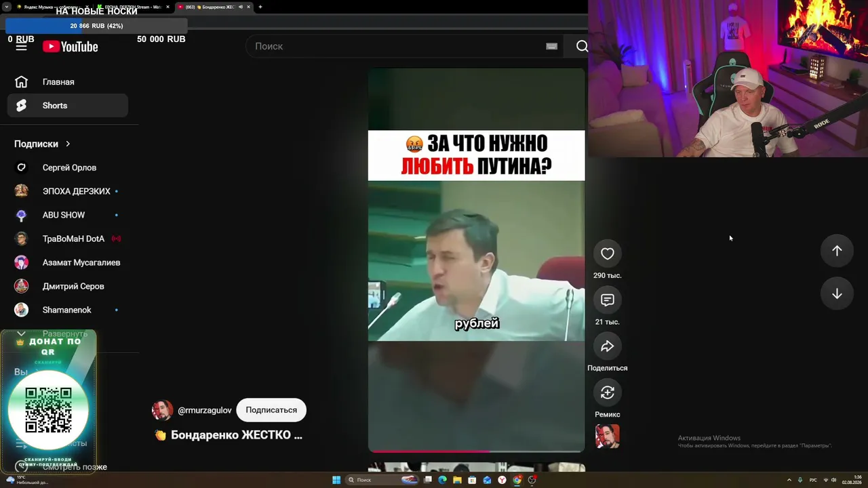This screenshot has height=488, width=868.
Task: Open OBS Studio from the taskbar
Action: [x=532, y=480]
